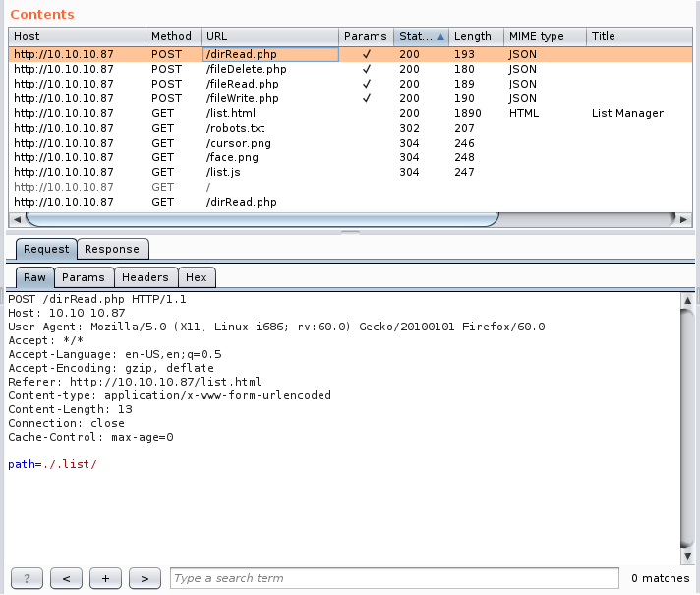This screenshot has height=595, width=700.
Task: Click the Params checkmark for /fileWrite.php
Action: pos(367,99)
